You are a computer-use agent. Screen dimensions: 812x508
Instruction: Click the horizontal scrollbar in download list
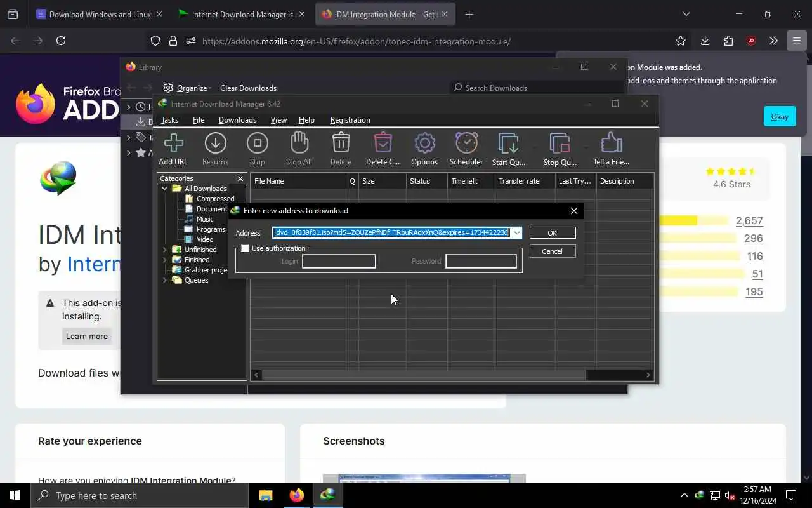point(424,375)
